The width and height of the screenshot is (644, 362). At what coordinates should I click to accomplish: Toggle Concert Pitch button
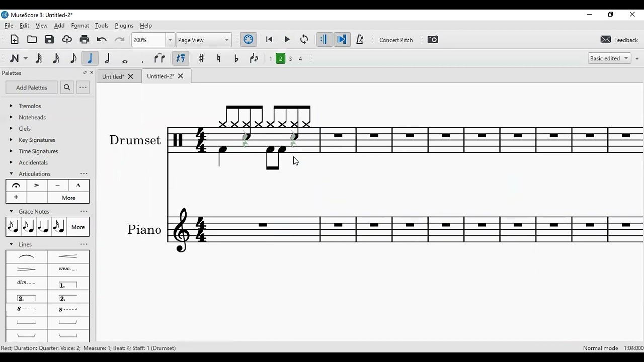(396, 40)
